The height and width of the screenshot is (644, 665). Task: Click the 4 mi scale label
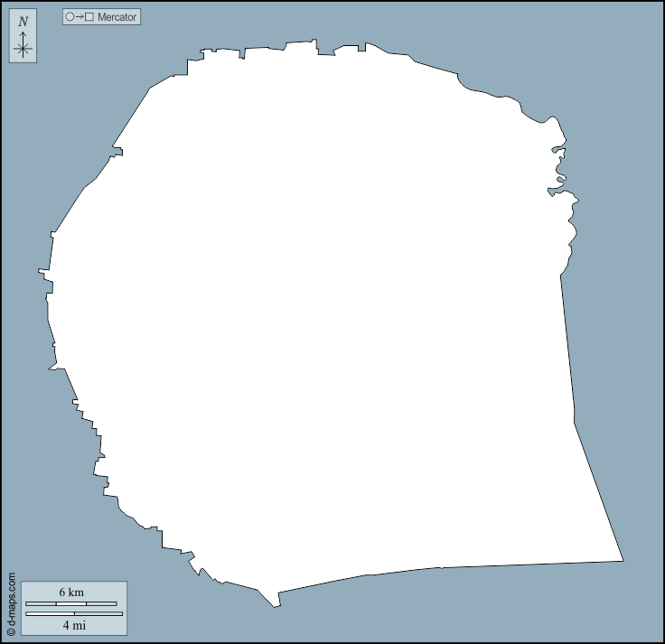tap(74, 625)
